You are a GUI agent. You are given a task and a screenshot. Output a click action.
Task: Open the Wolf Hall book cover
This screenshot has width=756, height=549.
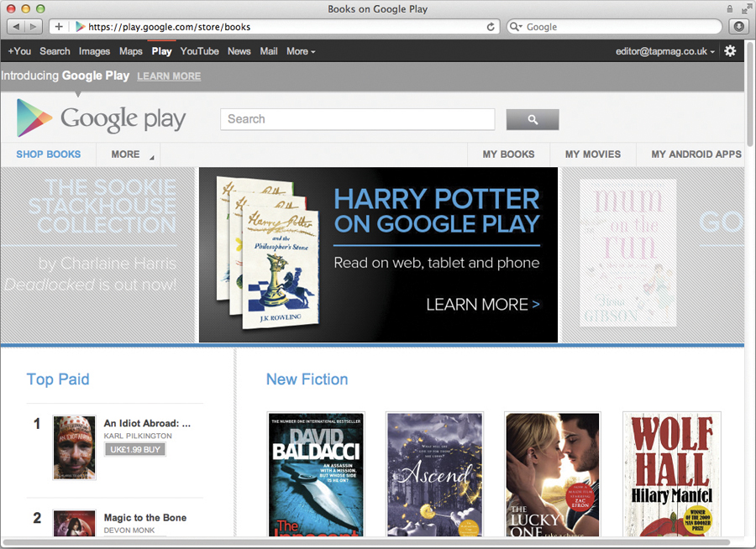pos(672,475)
